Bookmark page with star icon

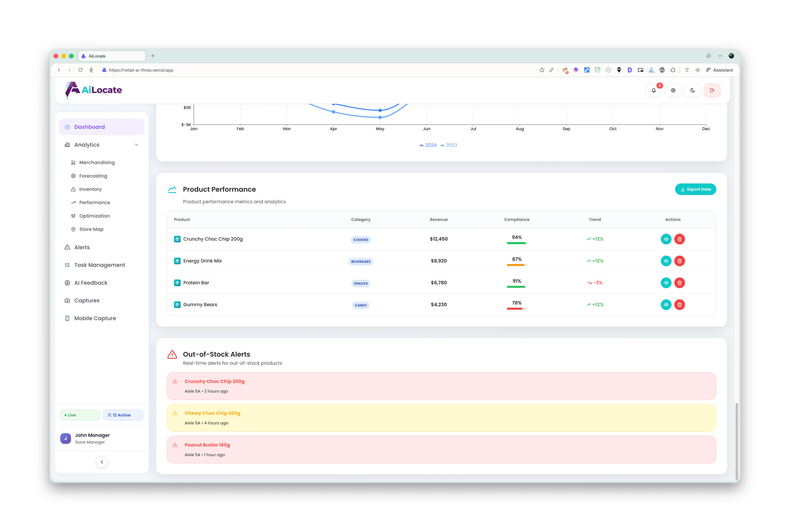pos(541,70)
